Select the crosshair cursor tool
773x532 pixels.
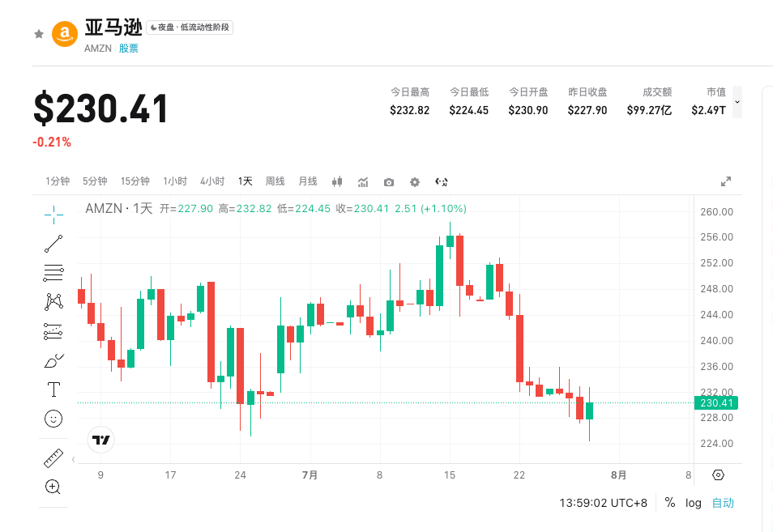[53, 215]
